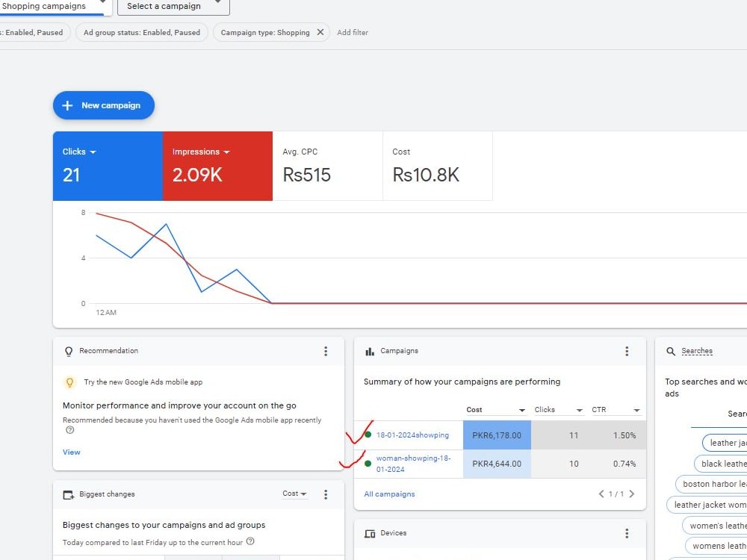Select the boston harbor search chip
The width and height of the screenshot is (747, 560).
[711, 484]
